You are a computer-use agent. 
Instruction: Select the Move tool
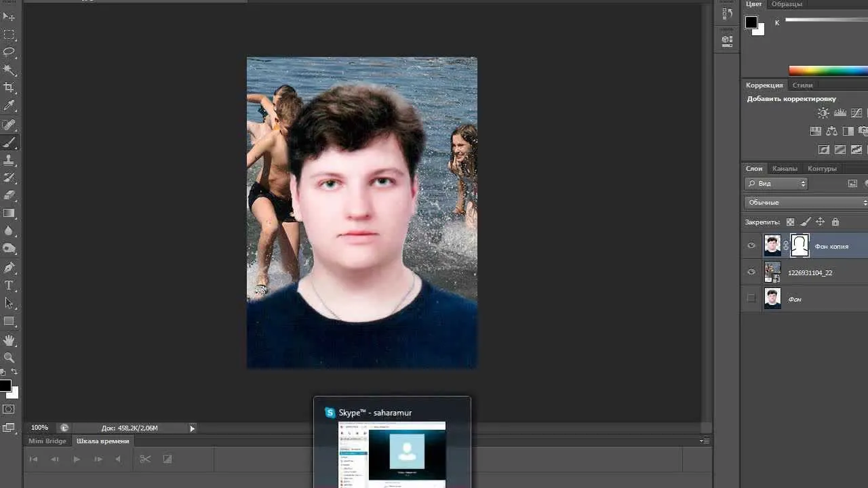click(x=9, y=16)
